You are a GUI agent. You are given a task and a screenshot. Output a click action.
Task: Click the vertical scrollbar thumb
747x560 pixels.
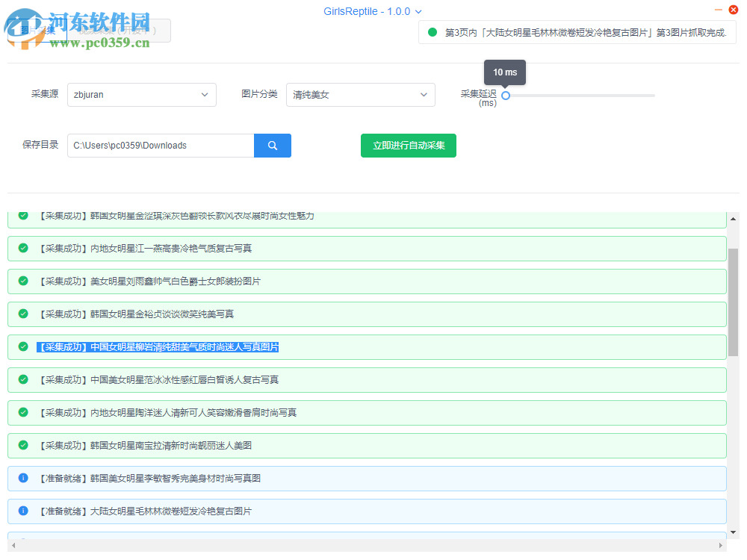[734, 302]
